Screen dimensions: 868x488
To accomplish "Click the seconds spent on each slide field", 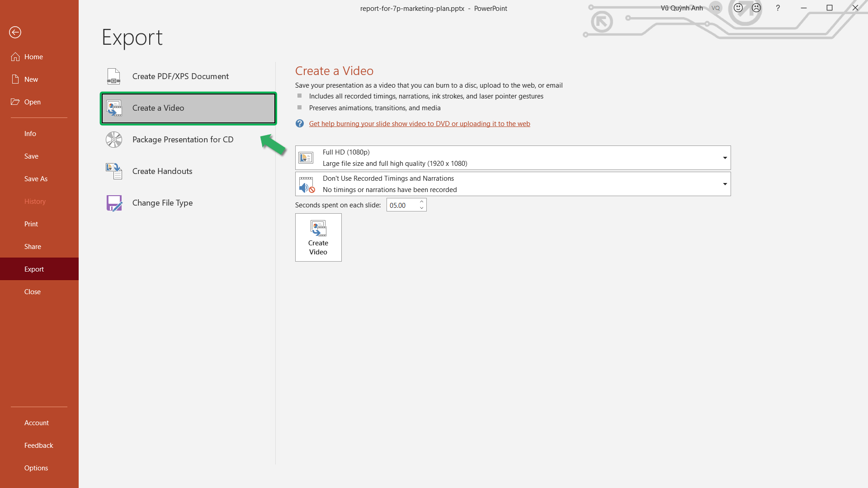I will point(401,205).
